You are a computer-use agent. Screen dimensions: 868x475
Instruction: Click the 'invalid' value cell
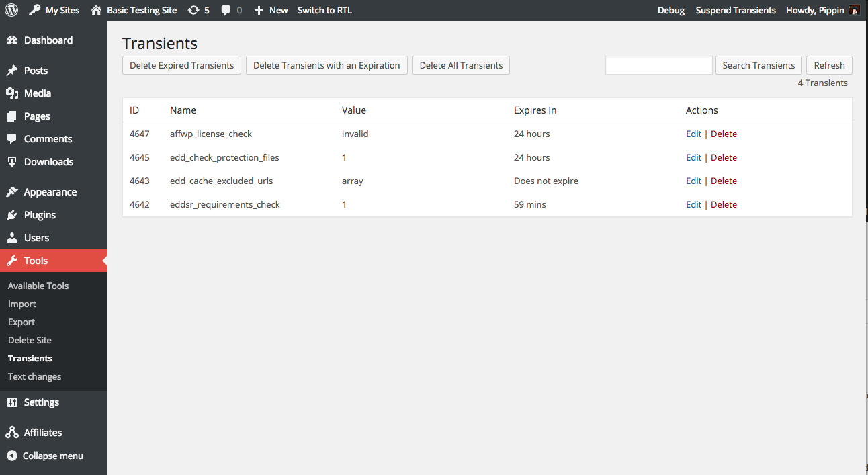pyautogui.click(x=355, y=134)
